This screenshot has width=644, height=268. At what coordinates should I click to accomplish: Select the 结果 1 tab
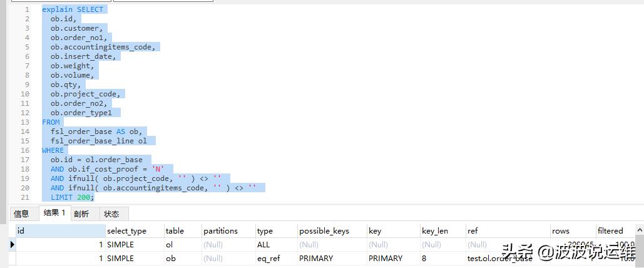pyautogui.click(x=54, y=213)
